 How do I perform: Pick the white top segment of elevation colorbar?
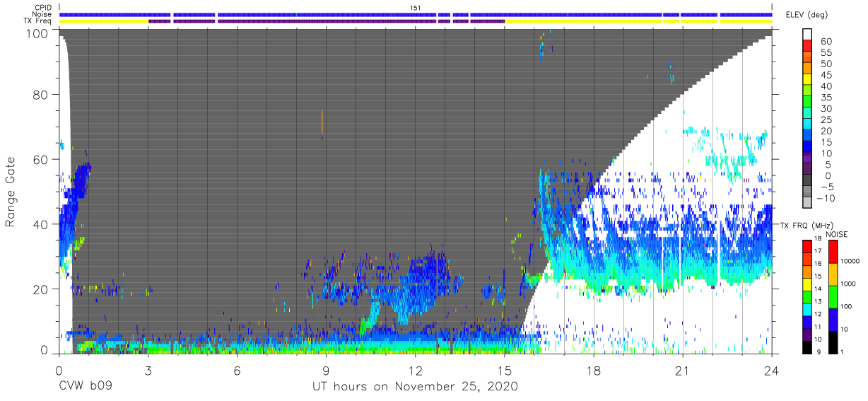click(808, 35)
